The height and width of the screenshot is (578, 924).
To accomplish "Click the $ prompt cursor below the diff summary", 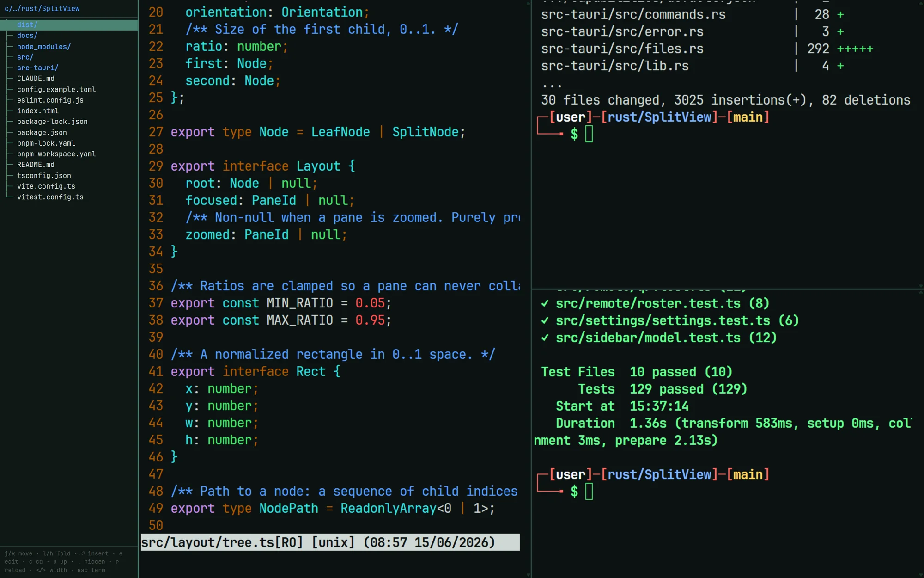I will 589,134.
